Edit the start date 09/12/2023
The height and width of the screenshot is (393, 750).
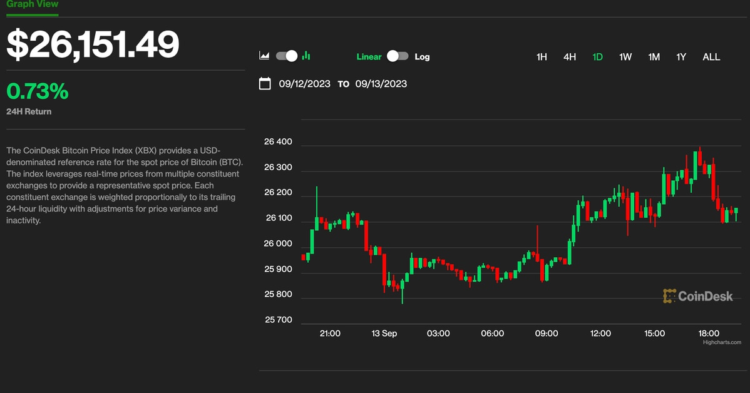coord(305,84)
